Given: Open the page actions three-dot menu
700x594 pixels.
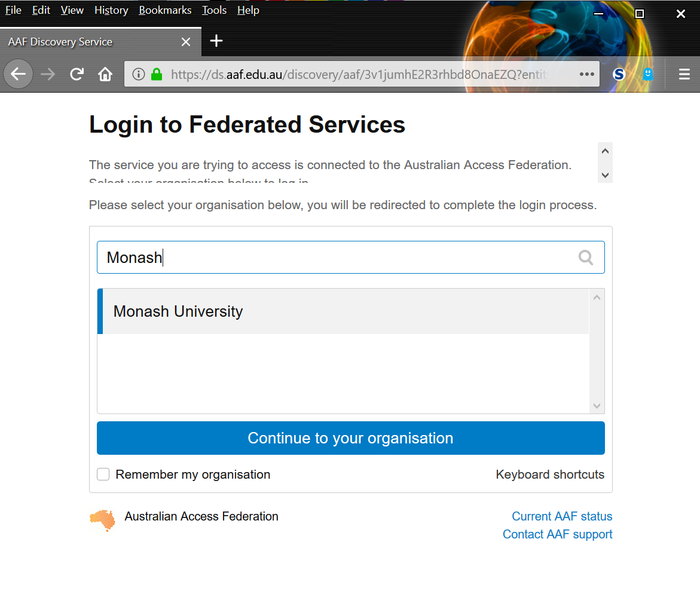Looking at the screenshot, I should pos(586,74).
